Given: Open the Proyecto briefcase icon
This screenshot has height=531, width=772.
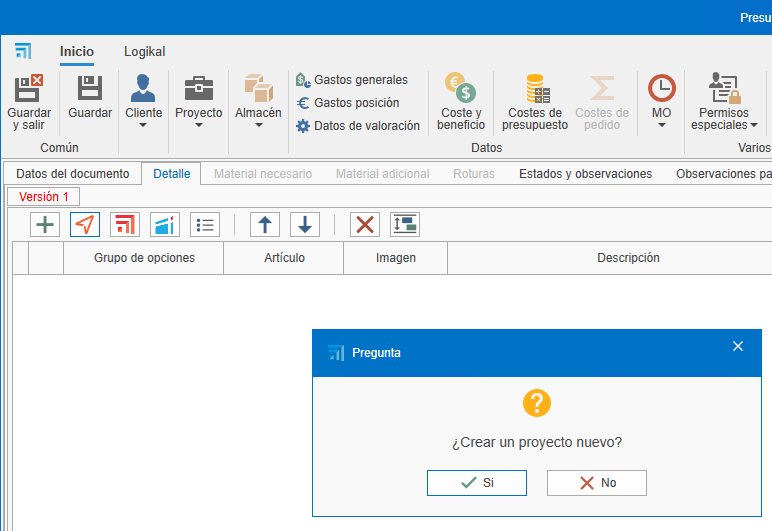Looking at the screenshot, I should point(198,88).
